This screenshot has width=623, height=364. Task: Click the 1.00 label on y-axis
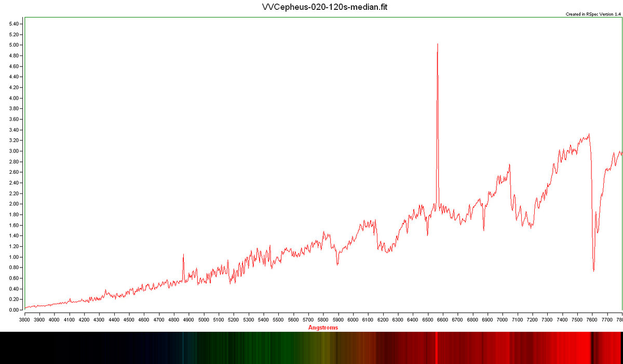(15, 257)
